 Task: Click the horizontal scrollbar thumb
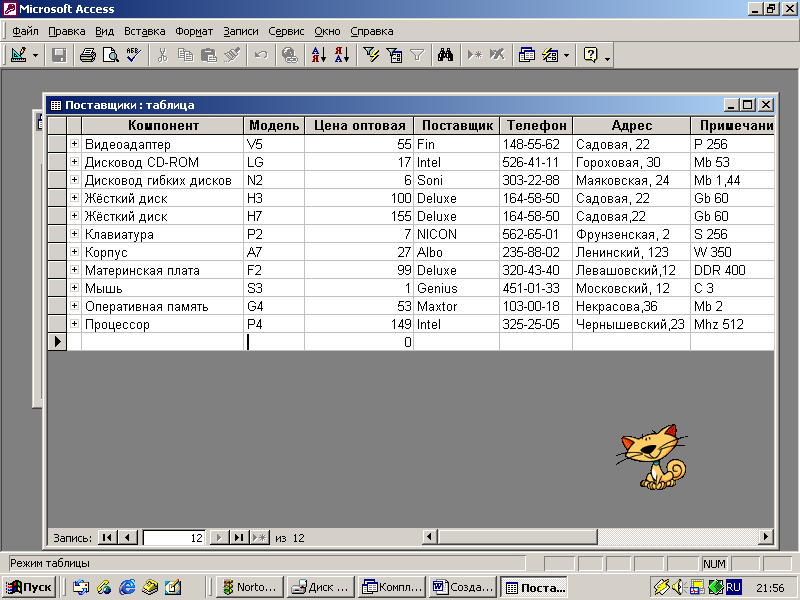(517, 537)
